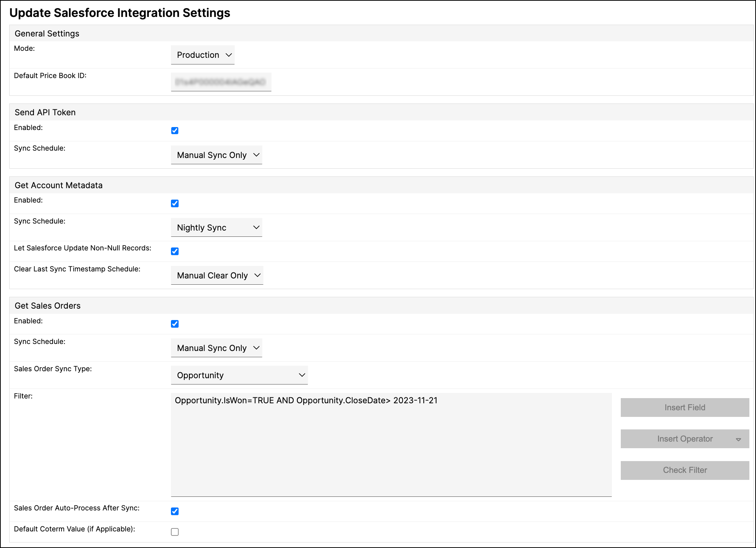Image resolution: width=756 pixels, height=548 pixels.
Task: Open the Mode dropdown showing Production
Action: pos(203,55)
